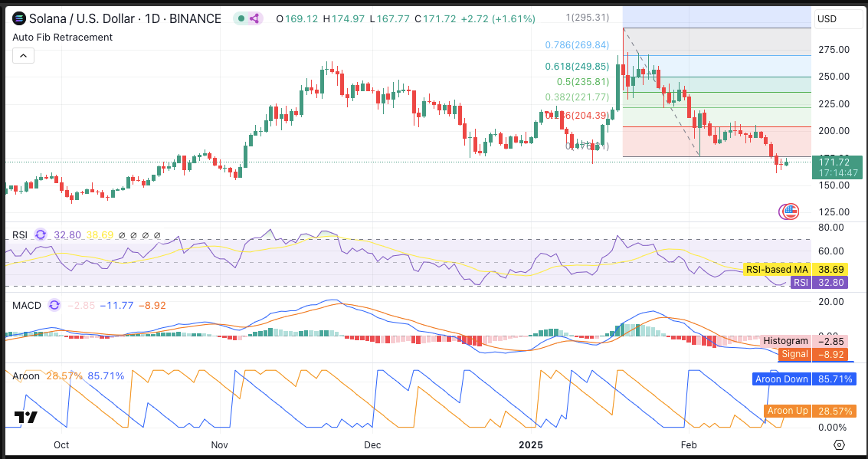Collapse the indicator legend with the chevron
Image resolution: width=868 pixels, height=459 pixels.
pyautogui.click(x=23, y=55)
